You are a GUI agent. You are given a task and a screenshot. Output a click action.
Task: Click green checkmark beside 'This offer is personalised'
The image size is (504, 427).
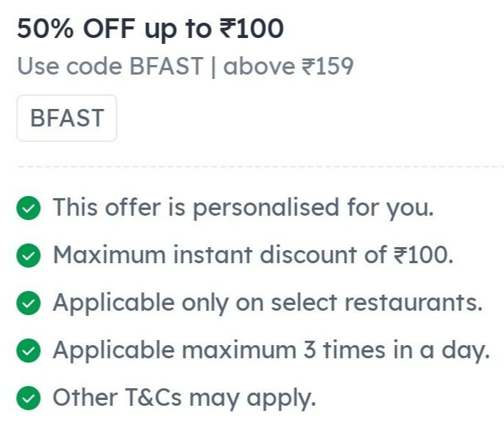coord(28,208)
